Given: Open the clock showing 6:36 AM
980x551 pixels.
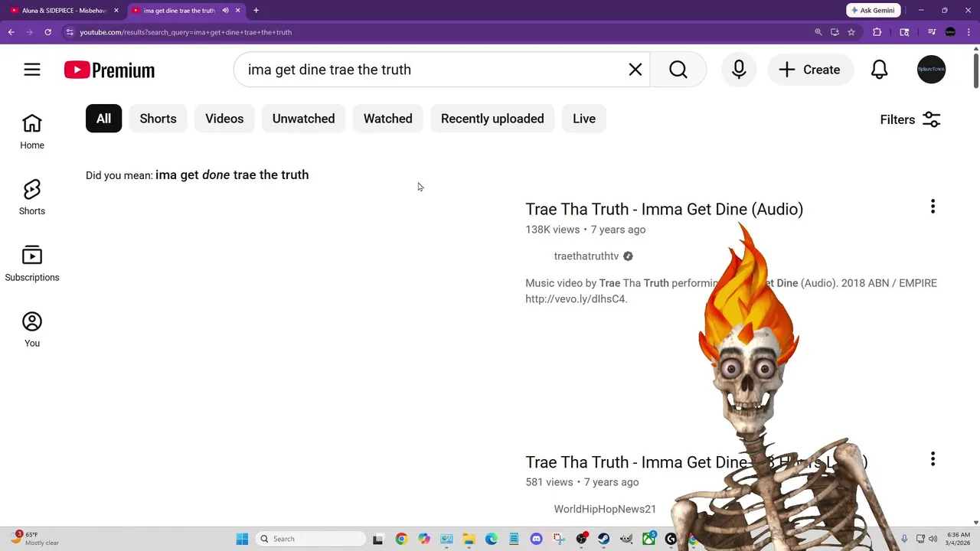Looking at the screenshot, I should [x=959, y=539].
